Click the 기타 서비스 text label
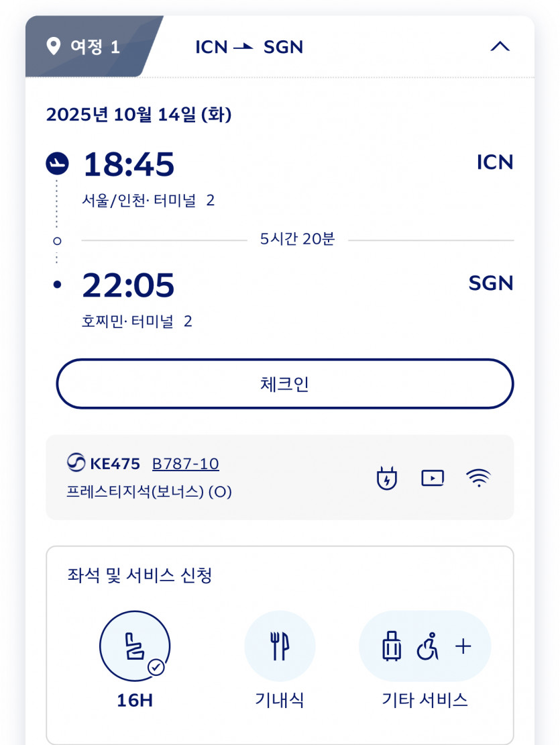 (x=425, y=701)
